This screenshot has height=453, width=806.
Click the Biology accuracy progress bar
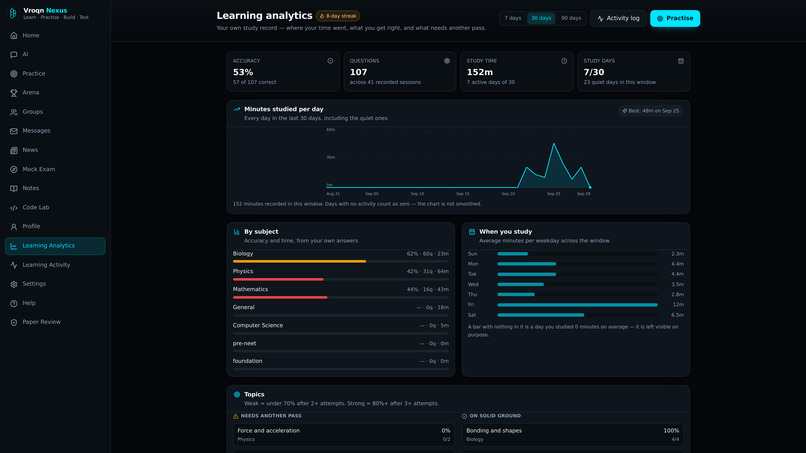[340, 261]
